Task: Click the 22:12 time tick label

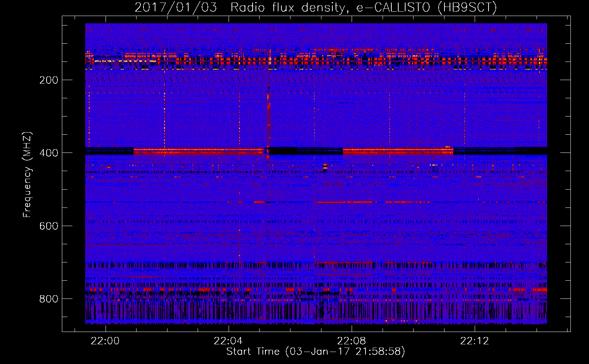Action: [475, 341]
